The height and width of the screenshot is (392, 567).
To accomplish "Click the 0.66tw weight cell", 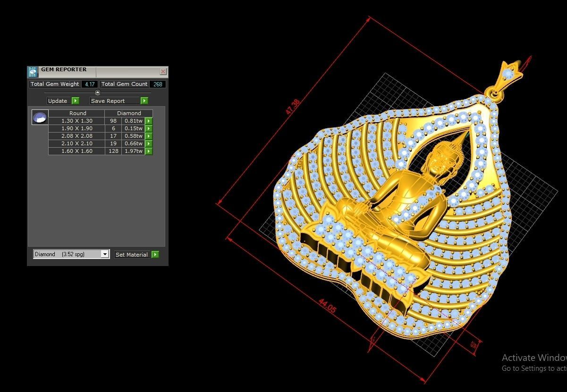I will [134, 143].
